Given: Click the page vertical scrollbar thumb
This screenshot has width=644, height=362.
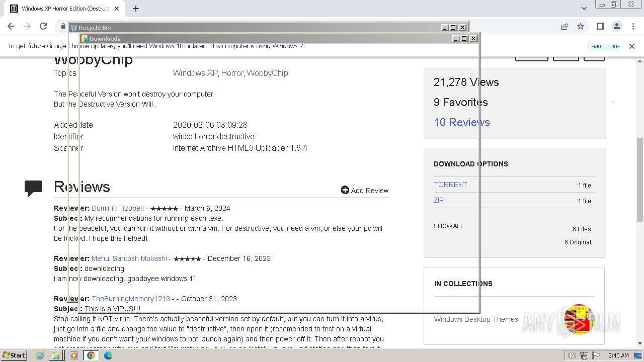Looking at the screenshot, I should [x=640, y=179].
